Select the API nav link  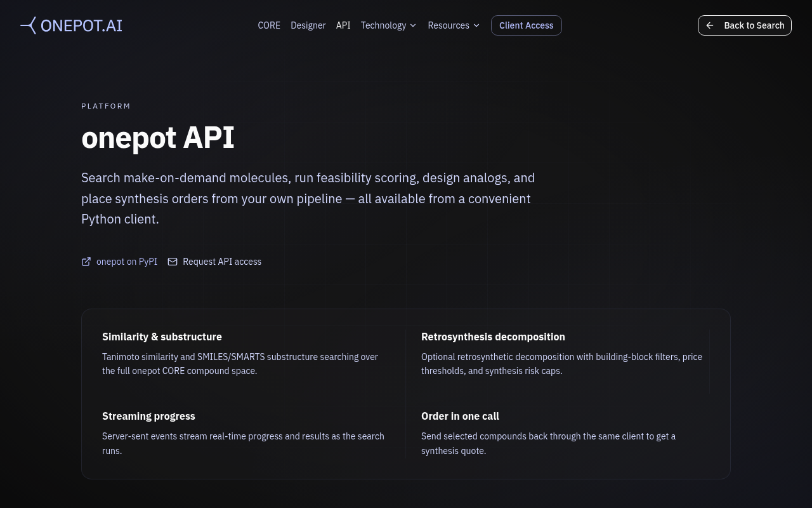pos(343,25)
